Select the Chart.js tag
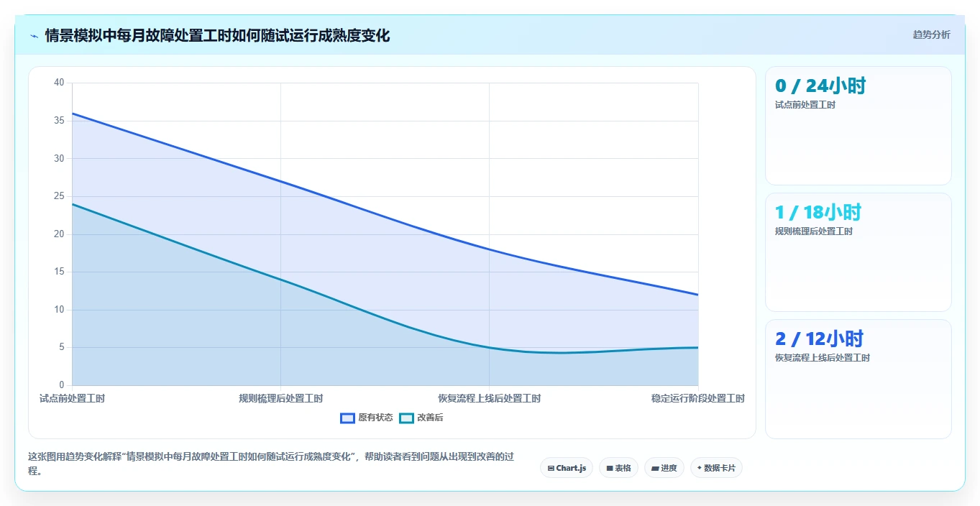This screenshot has height=506, width=980. click(x=567, y=468)
